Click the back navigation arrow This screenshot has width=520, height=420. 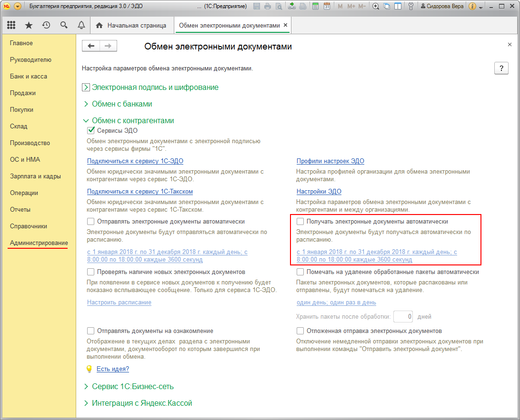(91, 46)
